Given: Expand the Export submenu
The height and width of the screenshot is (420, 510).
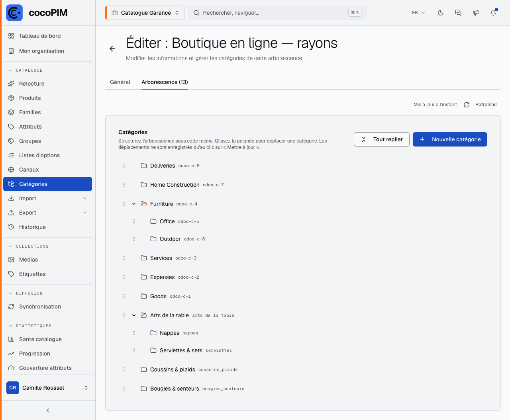Looking at the screenshot, I should pyautogui.click(x=85, y=213).
